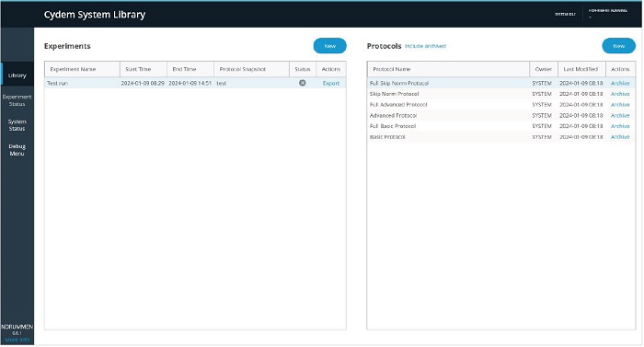The image size is (644, 347).
Task: Sort experiments by Start Time column
Action: [144, 69]
